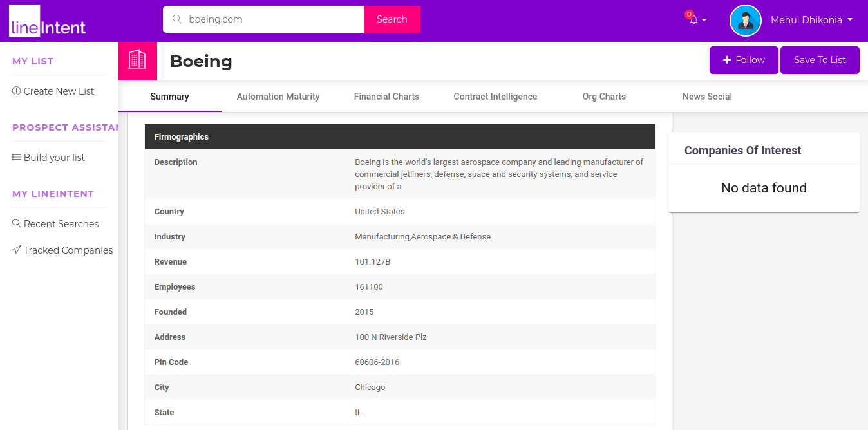Open the Automation Maturity tab
This screenshot has width=868, height=430.
click(278, 97)
